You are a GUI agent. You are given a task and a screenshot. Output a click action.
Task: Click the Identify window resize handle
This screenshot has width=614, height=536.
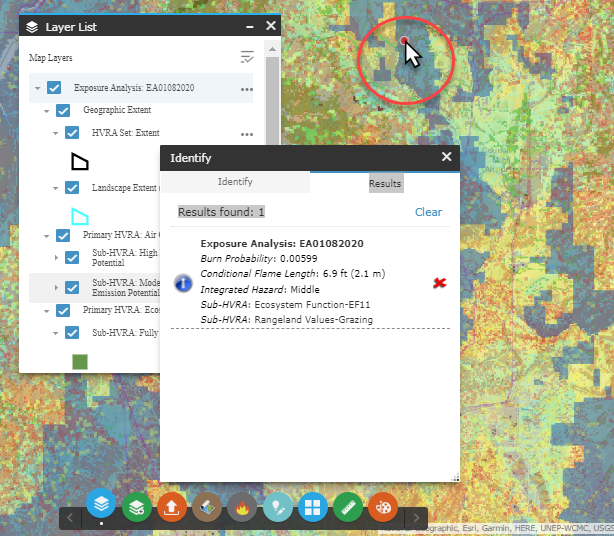pos(455,478)
